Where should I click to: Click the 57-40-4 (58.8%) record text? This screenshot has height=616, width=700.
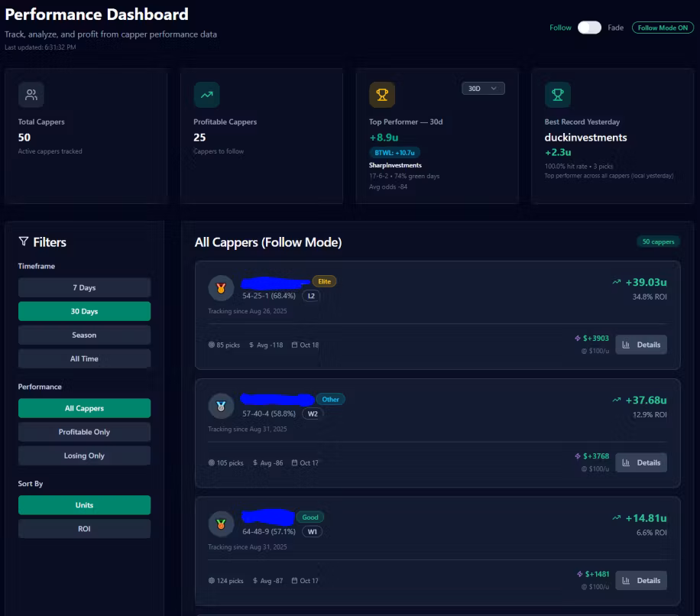pyautogui.click(x=269, y=413)
